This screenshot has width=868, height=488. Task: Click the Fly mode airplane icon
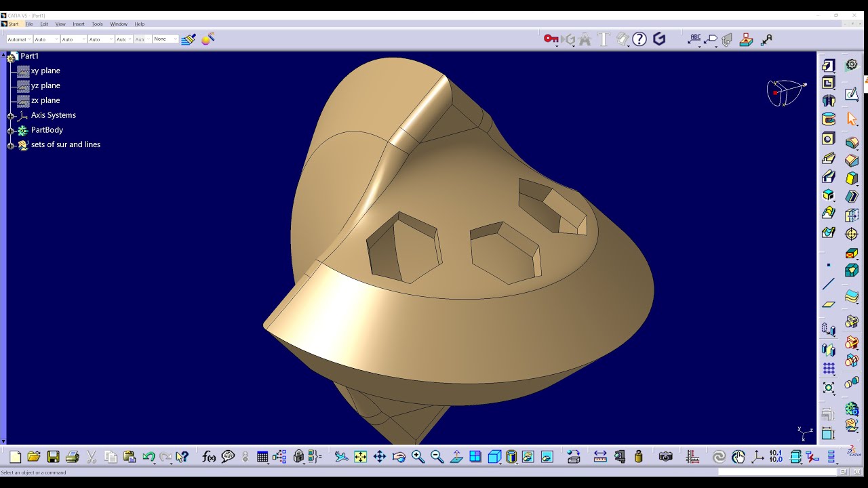click(x=341, y=457)
